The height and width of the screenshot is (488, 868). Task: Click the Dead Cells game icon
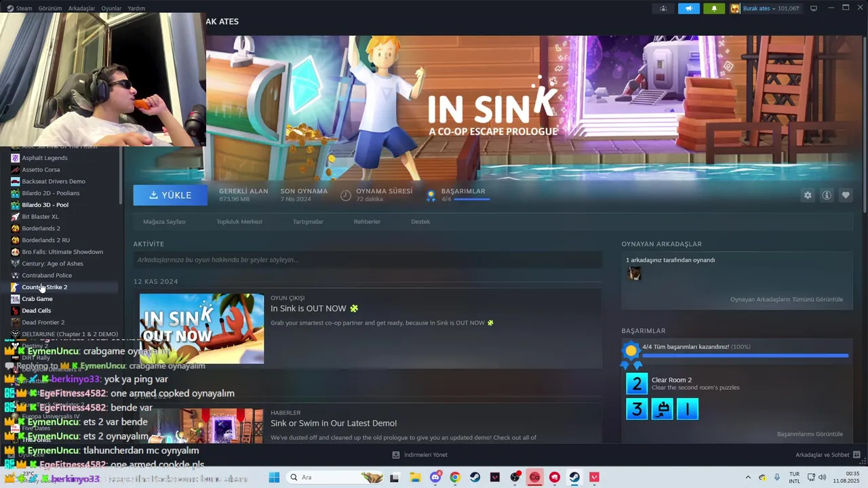click(x=15, y=310)
